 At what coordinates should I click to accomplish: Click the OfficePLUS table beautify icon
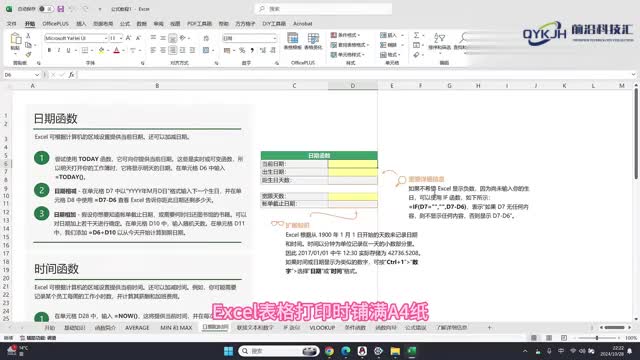pos(313,42)
